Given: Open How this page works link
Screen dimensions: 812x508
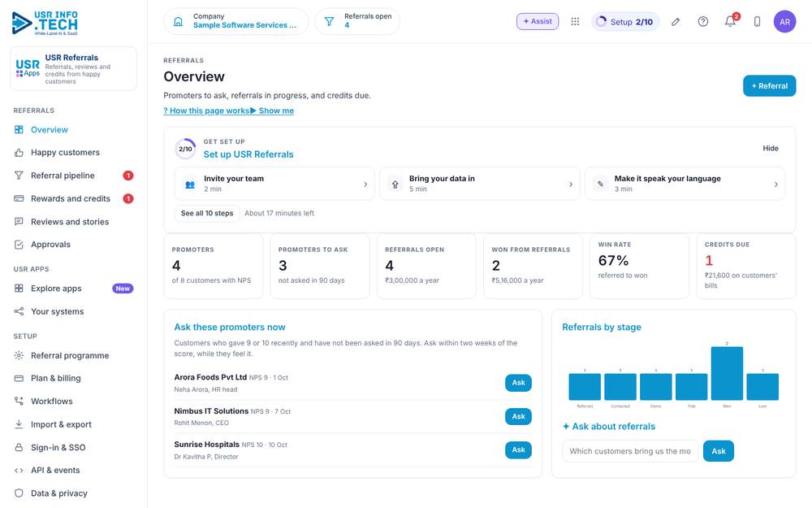Looking at the screenshot, I should tap(206, 111).
